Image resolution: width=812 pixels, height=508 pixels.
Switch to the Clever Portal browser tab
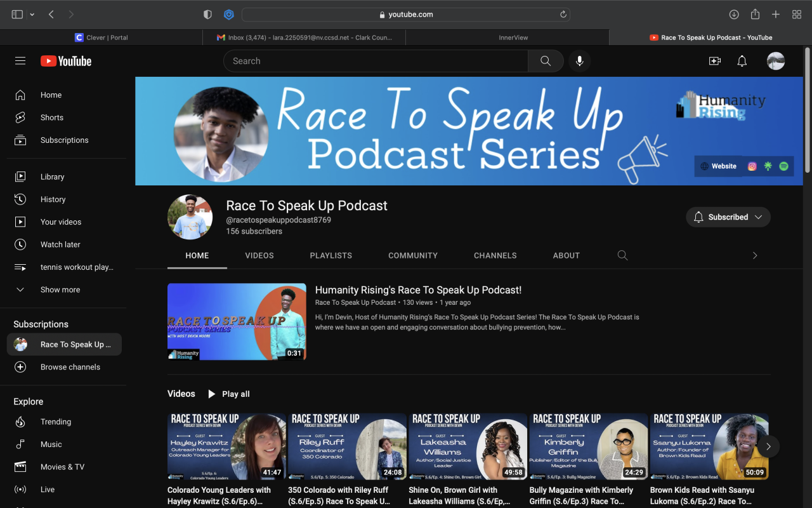pyautogui.click(x=101, y=37)
